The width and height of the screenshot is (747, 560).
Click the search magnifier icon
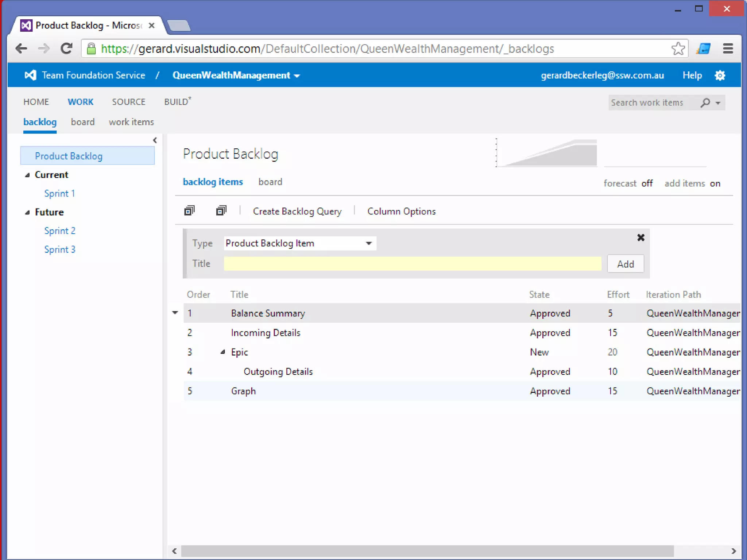point(705,103)
